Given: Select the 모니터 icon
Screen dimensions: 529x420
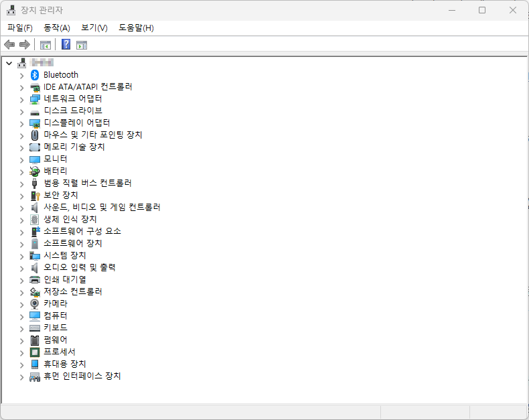Looking at the screenshot, I should click(34, 159).
